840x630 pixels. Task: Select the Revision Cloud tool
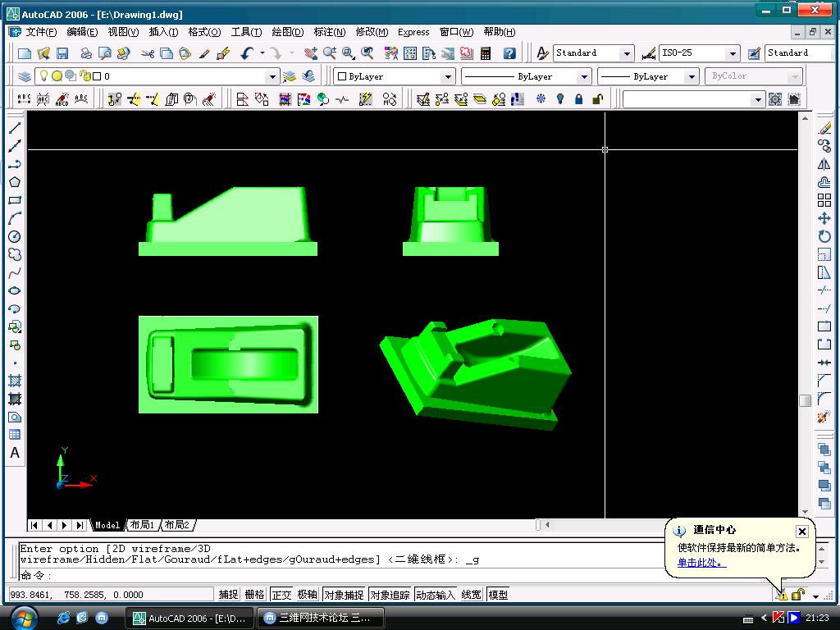click(15, 254)
